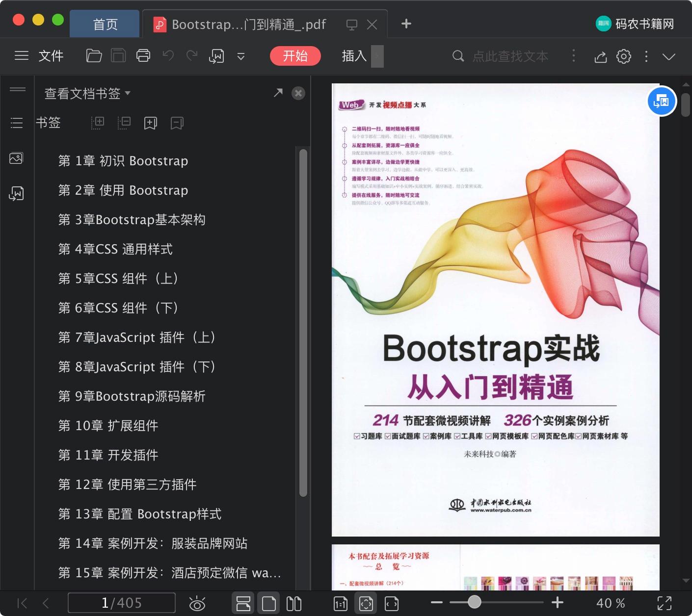This screenshot has height=616, width=692.
Task: Switch to single page view
Action: click(x=269, y=603)
